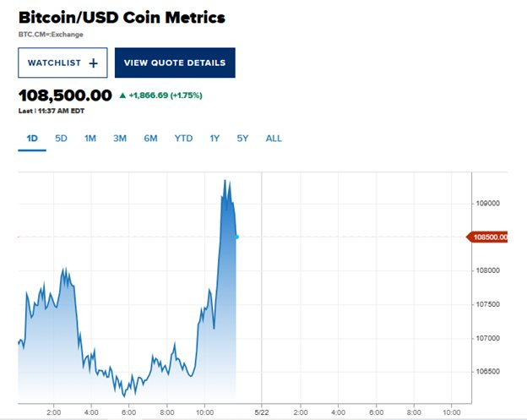
Task: View ALL time price history
Action: point(274,138)
